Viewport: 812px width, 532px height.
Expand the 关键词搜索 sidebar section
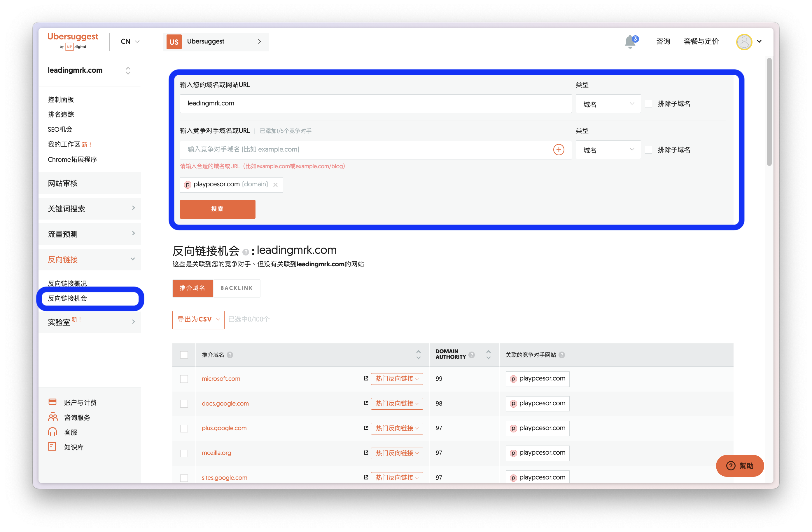click(90, 209)
